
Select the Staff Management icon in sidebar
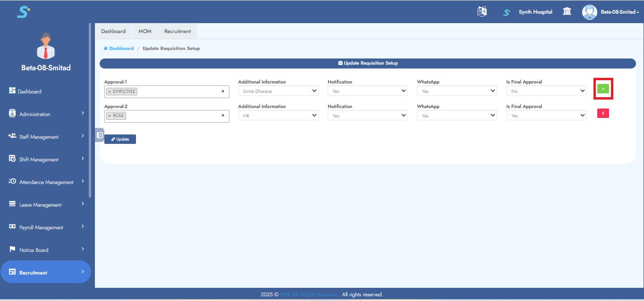pyautogui.click(x=12, y=136)
